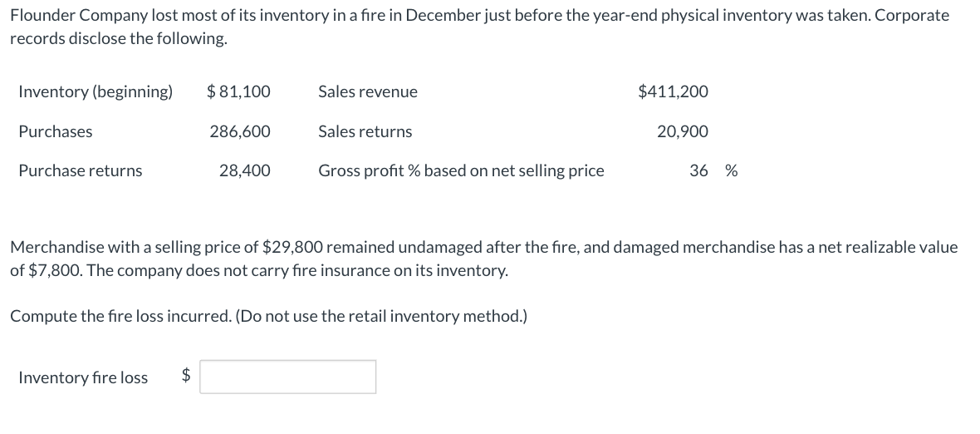The width and height of the screenshot is (980, 434).
Task: Click the Purchases row label
Action: (56, 131)
